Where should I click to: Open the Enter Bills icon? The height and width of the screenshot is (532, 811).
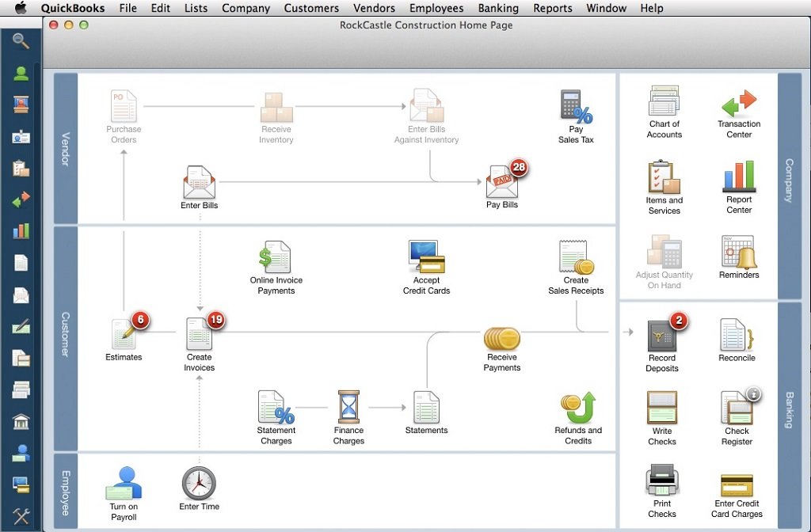click(199, 183)
